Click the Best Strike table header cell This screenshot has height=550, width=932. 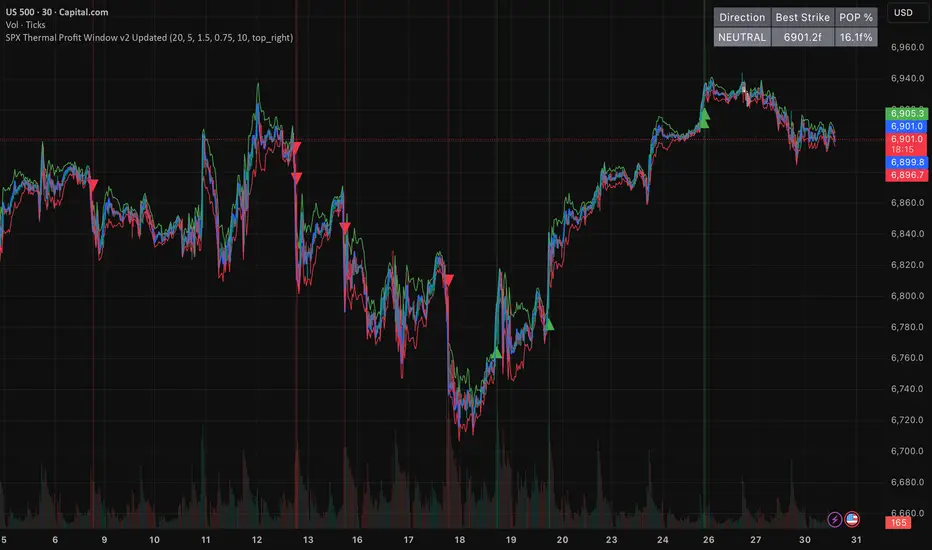tap(802, 17)
